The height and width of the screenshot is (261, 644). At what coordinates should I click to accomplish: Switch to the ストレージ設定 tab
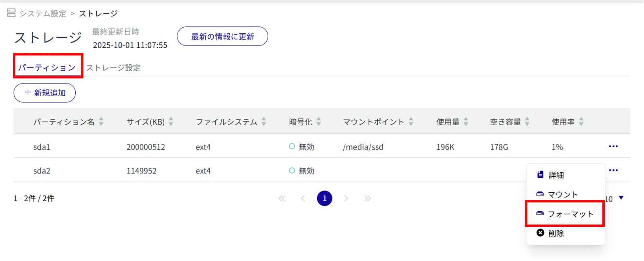tap(113, 68)
